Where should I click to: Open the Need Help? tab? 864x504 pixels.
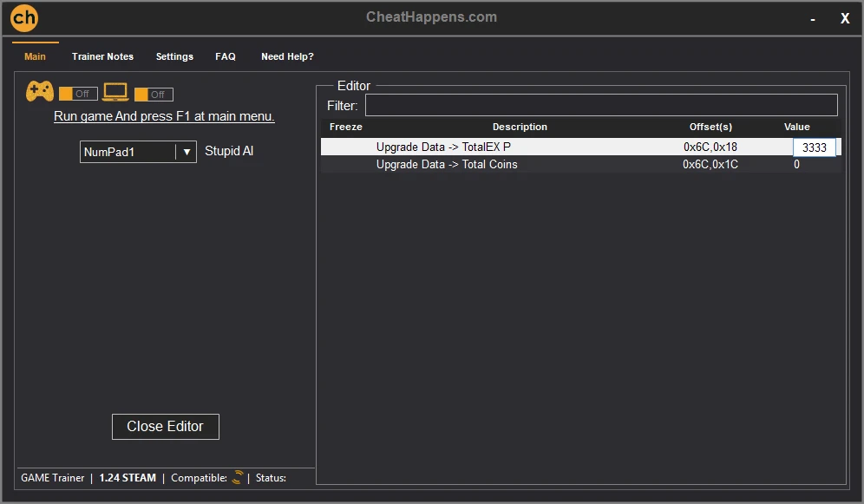287,56
